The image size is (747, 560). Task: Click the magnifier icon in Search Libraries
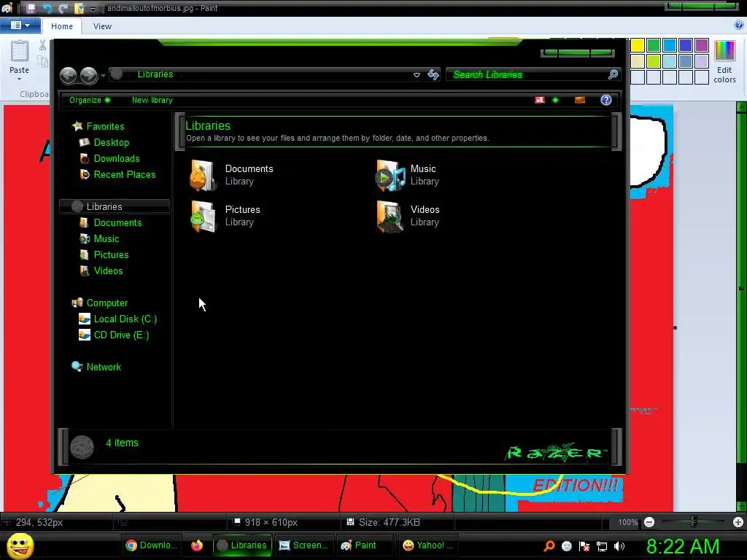click(613, 74)
